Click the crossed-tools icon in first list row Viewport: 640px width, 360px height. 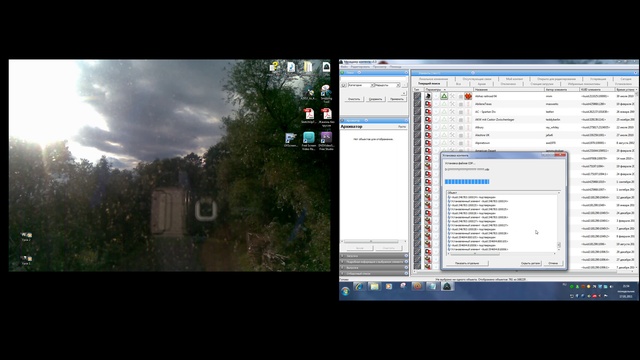(x=452, y=96)
